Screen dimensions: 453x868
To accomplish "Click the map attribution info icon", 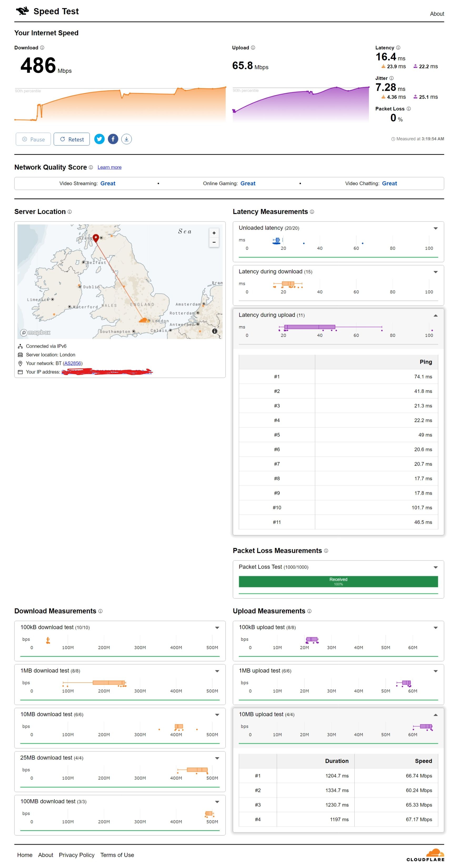I will point(214,331).
